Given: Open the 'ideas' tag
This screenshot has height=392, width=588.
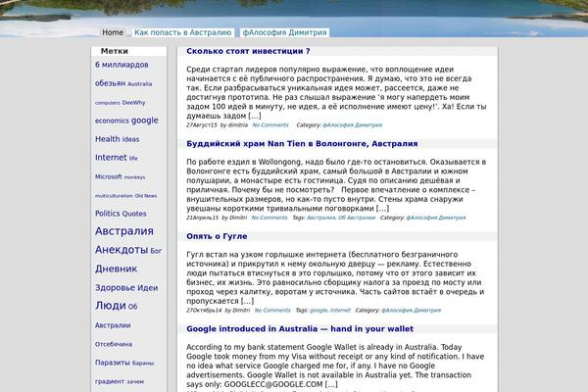Looking at the screenshot, I should point(130,139).
